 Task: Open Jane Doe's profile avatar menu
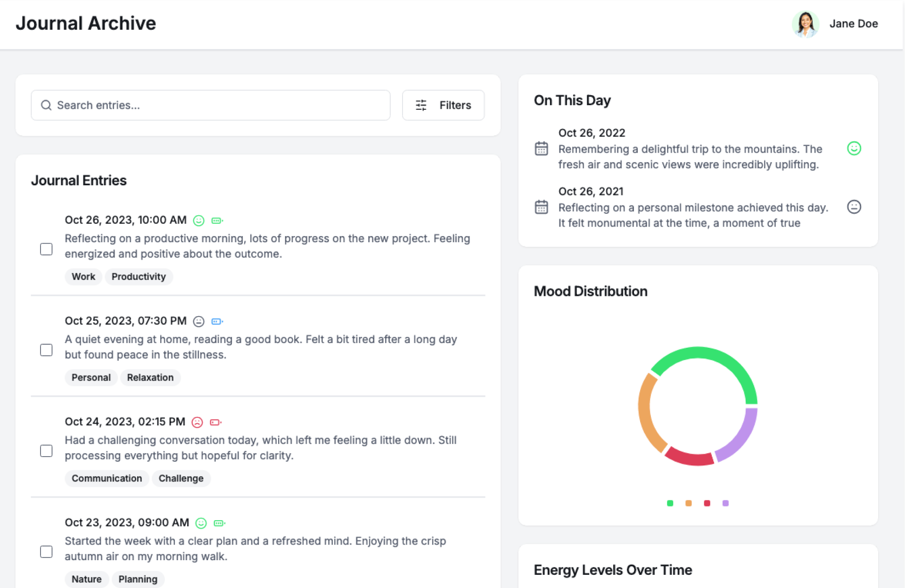pos(805,24)
